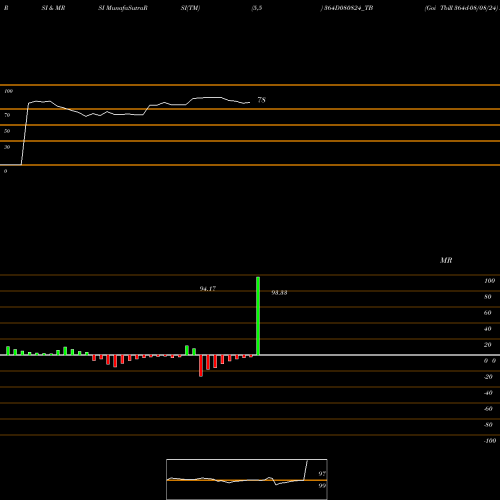Click the '-100' label on MR axis
The image size is (500, 500).
tap(490, 441)
